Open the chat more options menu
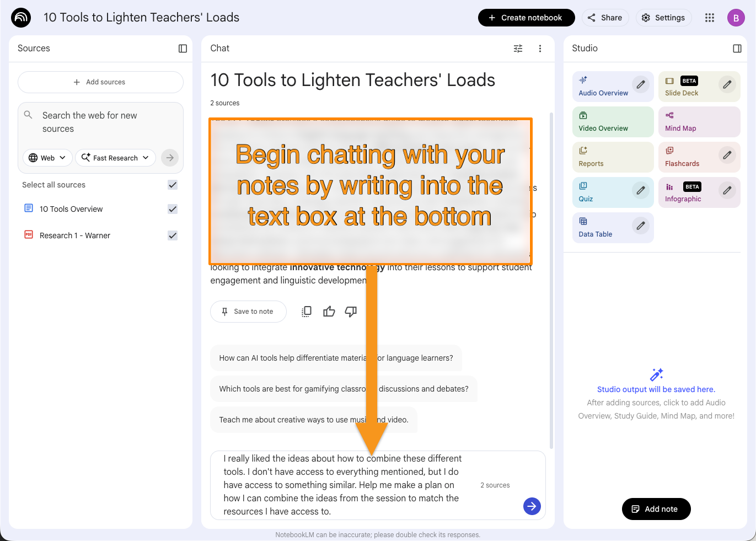 point(540,49)
